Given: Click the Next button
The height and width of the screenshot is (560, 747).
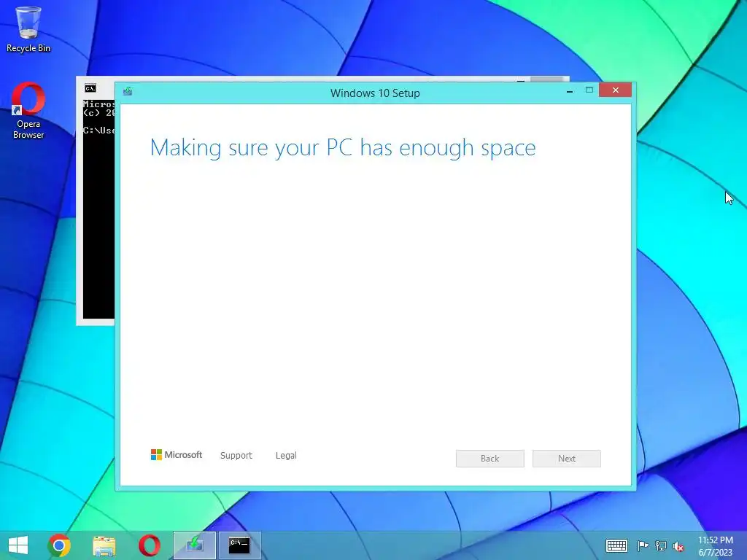Looking at the screenshot, I should [566, 458].
